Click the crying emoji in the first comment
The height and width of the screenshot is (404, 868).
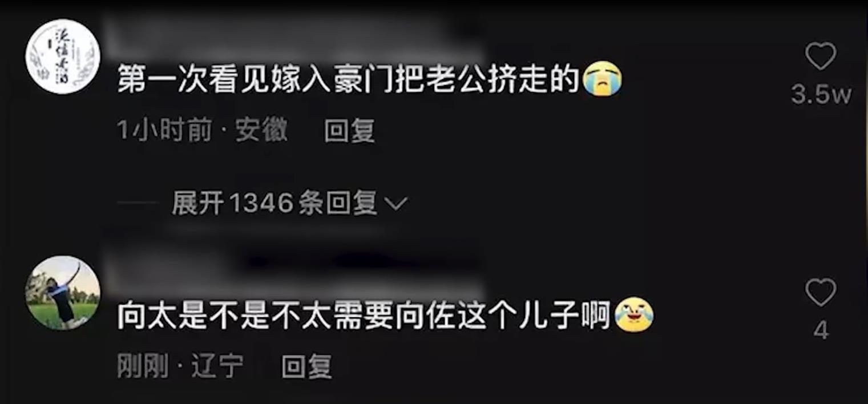click(602, 79)
